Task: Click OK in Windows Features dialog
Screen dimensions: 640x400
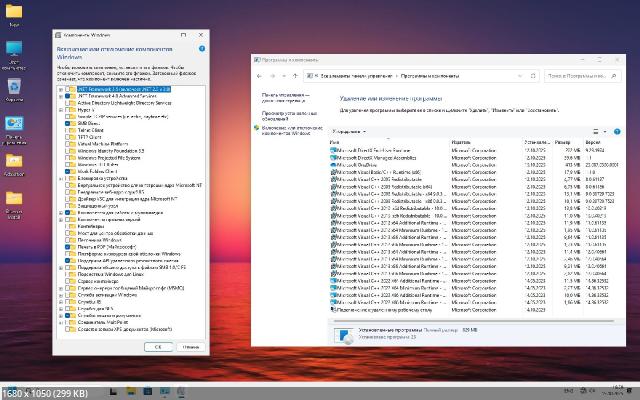Action: pyautogui.click(x=158, y=346)
